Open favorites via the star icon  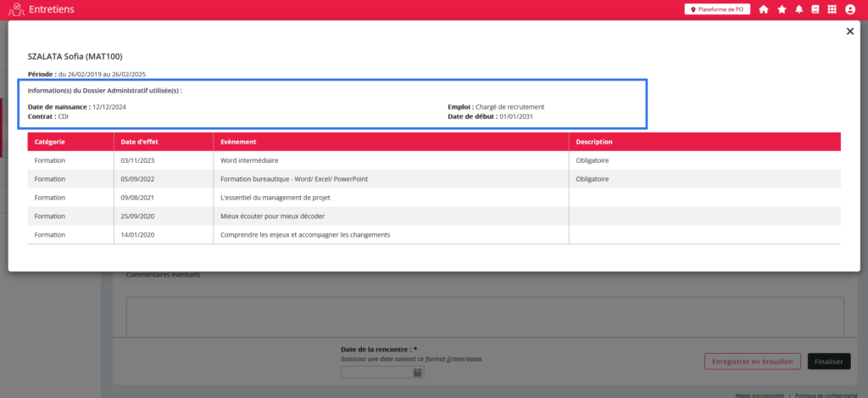click(782, 9)
